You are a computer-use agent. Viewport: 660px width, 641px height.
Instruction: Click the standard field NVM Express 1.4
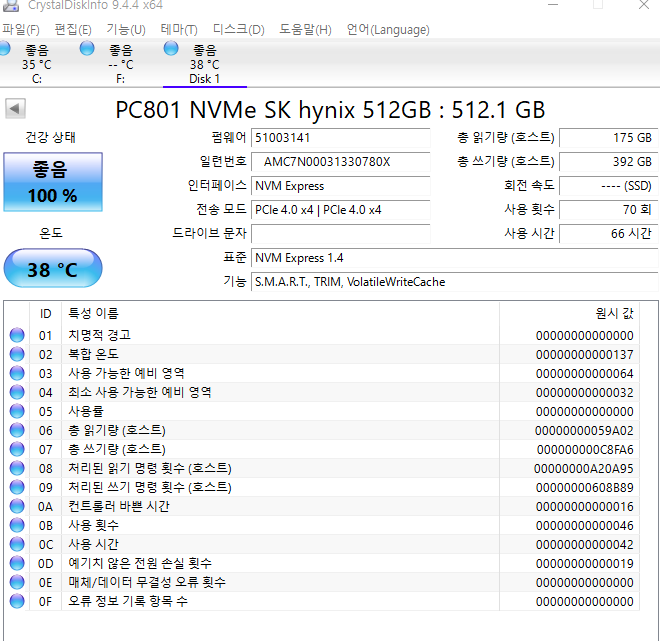455,258
